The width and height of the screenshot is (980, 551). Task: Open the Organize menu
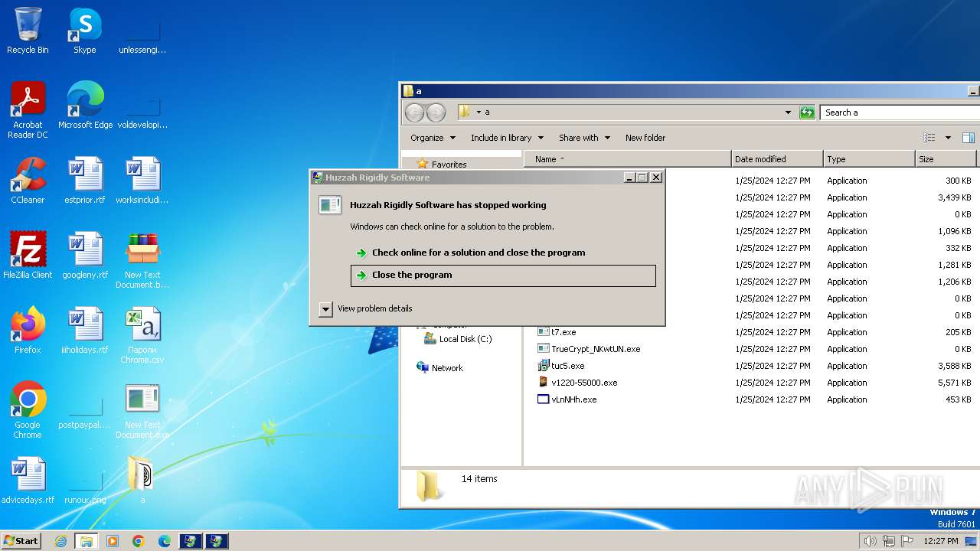tap(433, 138)
